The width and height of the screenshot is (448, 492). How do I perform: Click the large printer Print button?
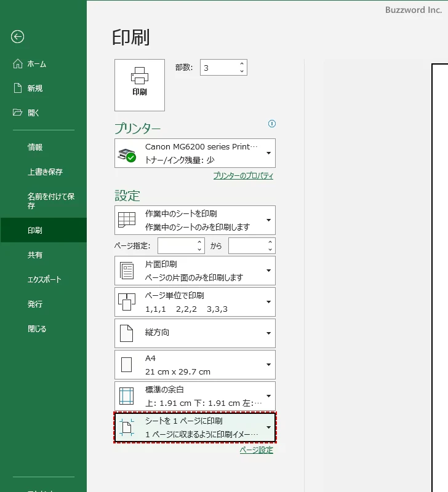[140, 85]
